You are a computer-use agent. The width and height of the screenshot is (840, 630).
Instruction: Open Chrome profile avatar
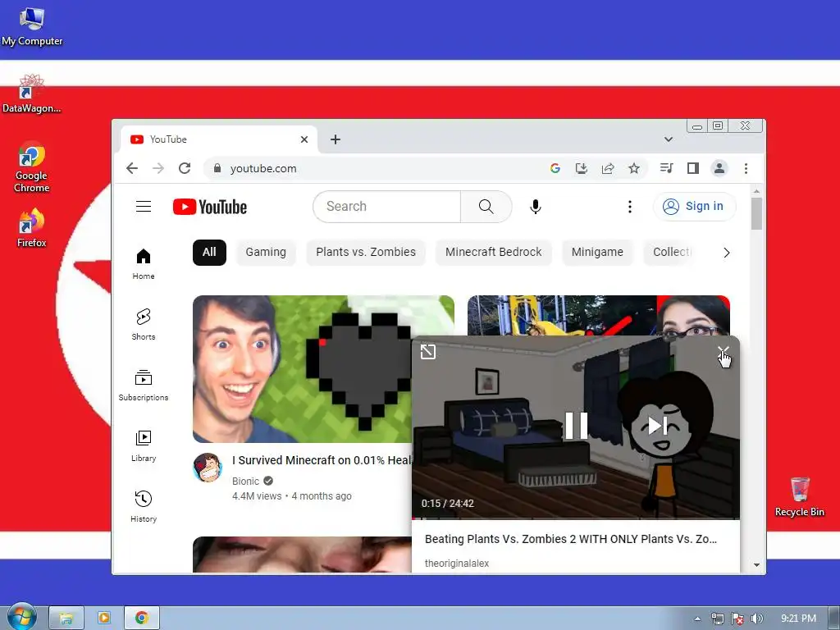click(719, 169)
